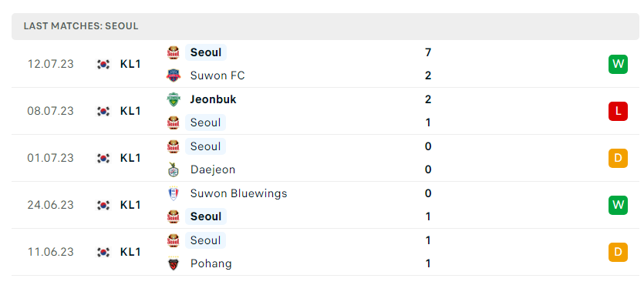
Task: Click the Last Matches: Seoul header
Action: coord(81,26)
